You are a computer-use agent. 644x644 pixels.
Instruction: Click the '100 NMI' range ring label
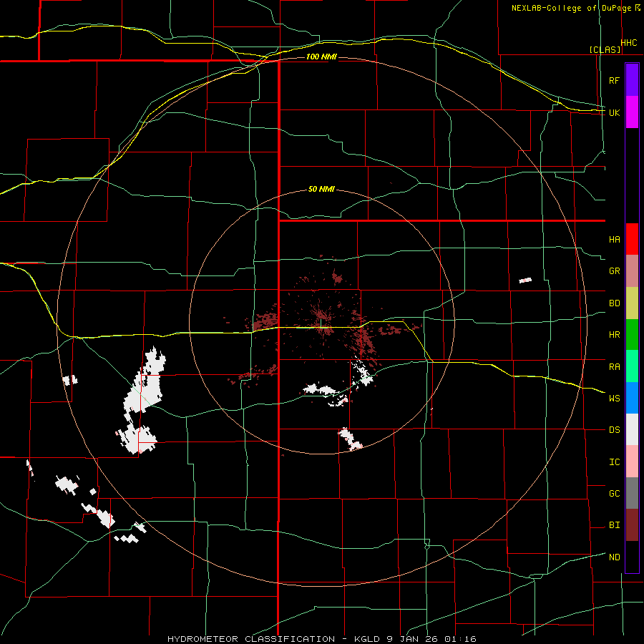point(321,57)
